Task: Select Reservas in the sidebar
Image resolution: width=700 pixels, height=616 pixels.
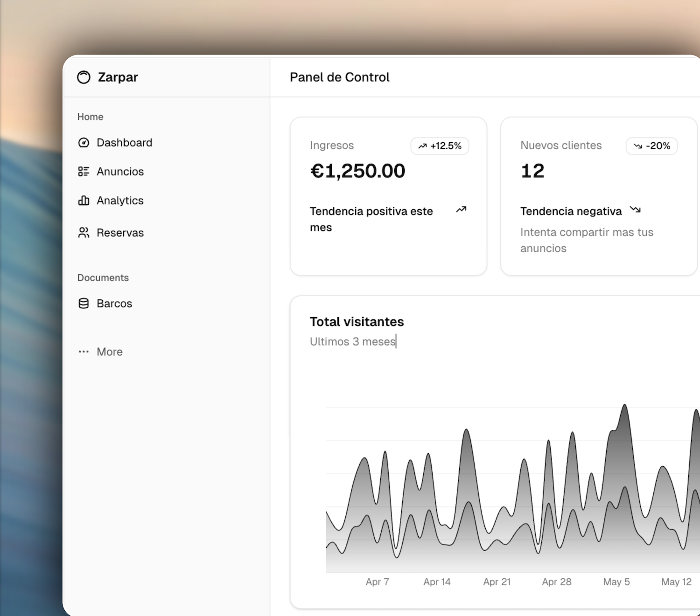Action: pyautogui.click(x=120, y=233)
